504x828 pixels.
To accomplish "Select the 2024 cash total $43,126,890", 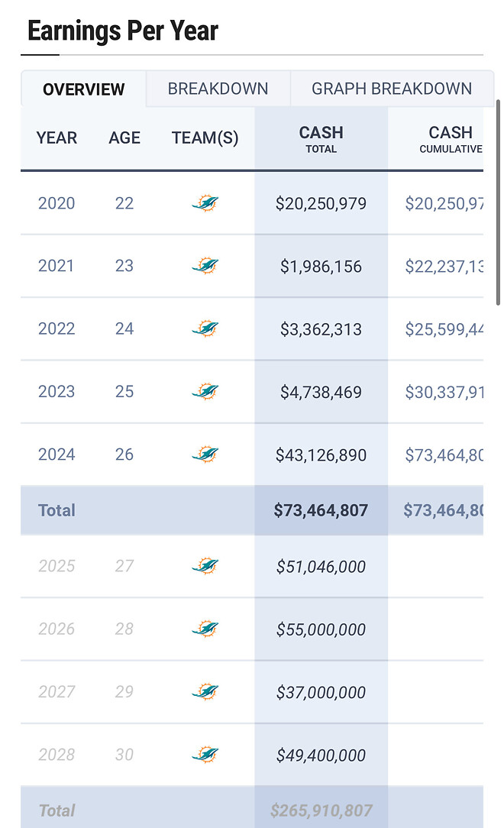I will [x=321, y=455].
